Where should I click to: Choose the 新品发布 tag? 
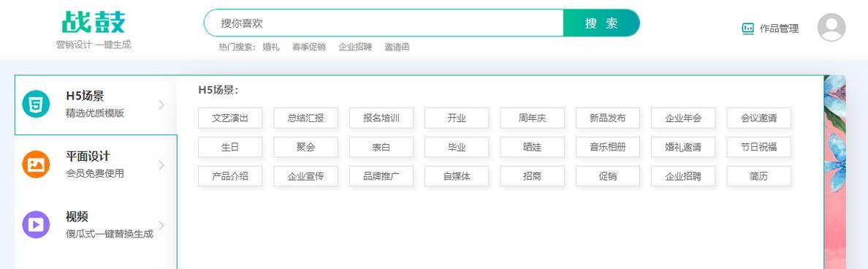coord(608,118)
